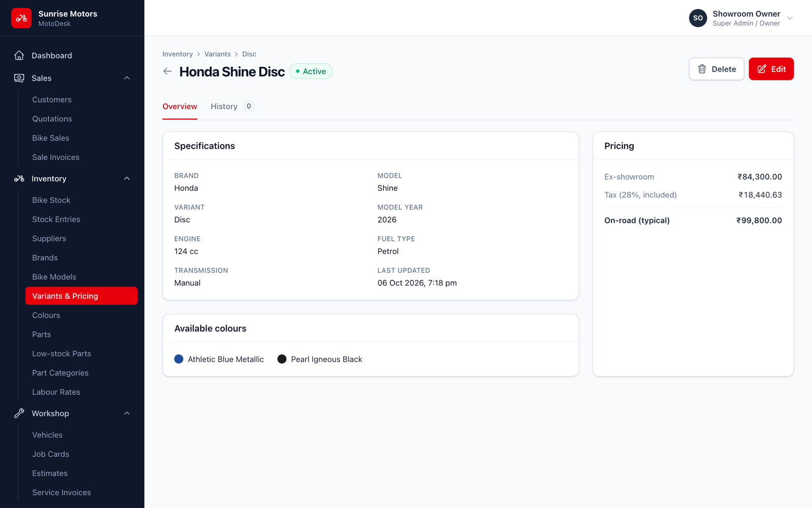Click the Sales cash icon in sidebar
The width and height of the screenshot is (812, 508).
19,78
